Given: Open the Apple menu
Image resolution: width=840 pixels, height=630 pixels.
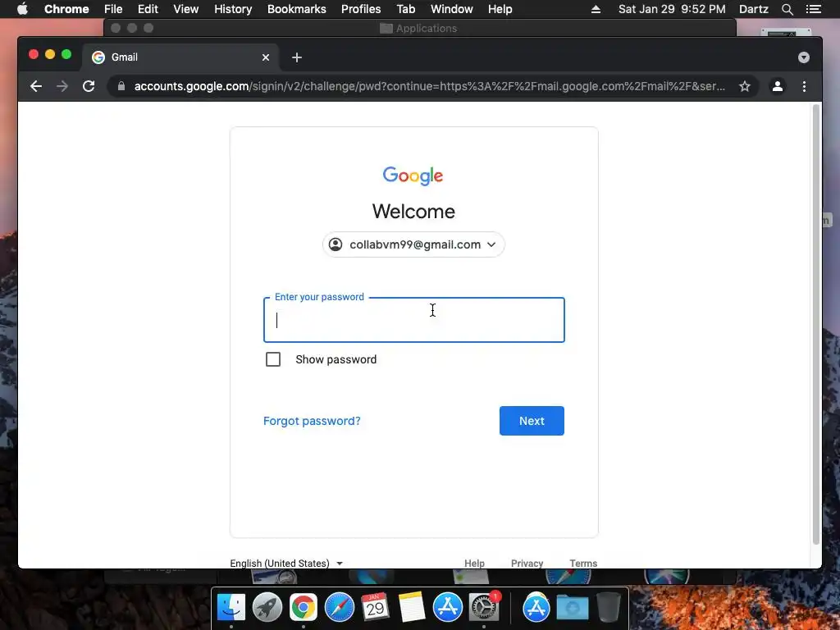Looking at the screenshot, I should [x=22, y=9].
